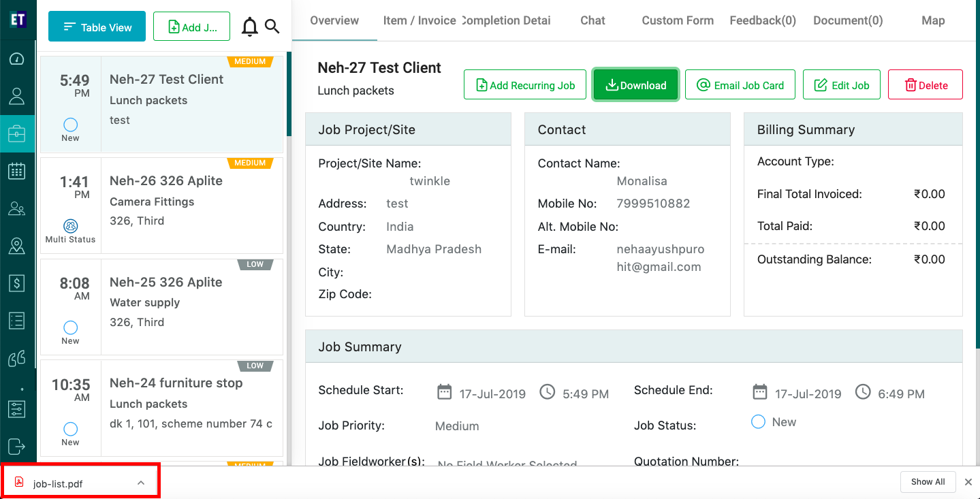The width and height of the screenshot is (980, 499).
Task: Select the Neh-24 furniture stop job card
Action: point(161,408)
